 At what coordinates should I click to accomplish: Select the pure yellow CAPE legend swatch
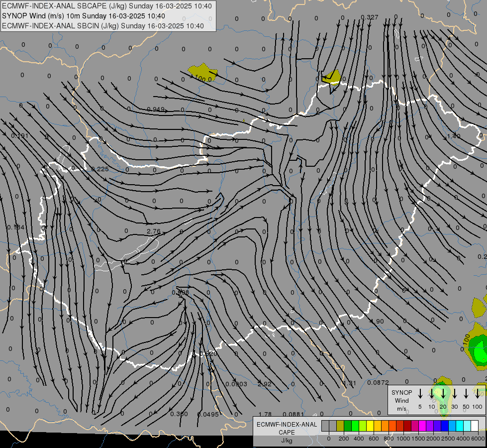pyautogui.click(x=370, y=426)
